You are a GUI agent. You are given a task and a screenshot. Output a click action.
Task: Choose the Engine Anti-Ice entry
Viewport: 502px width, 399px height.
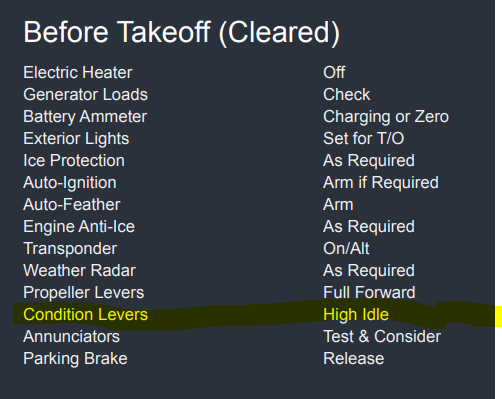point(79,226)
